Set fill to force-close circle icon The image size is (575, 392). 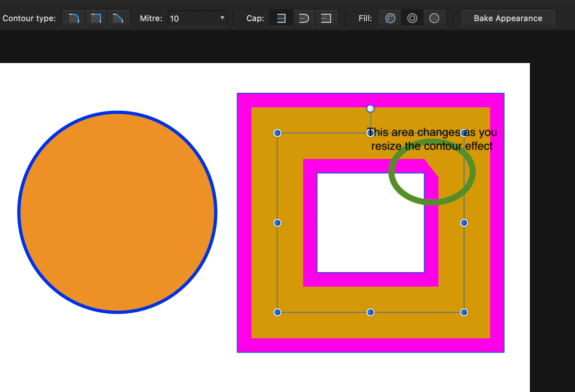(434, 18)
